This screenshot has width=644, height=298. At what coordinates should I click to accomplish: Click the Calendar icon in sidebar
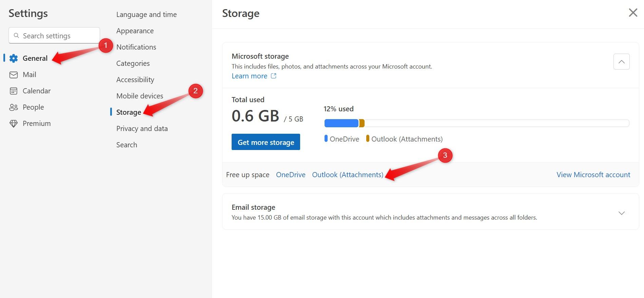(x=14, y=91)
